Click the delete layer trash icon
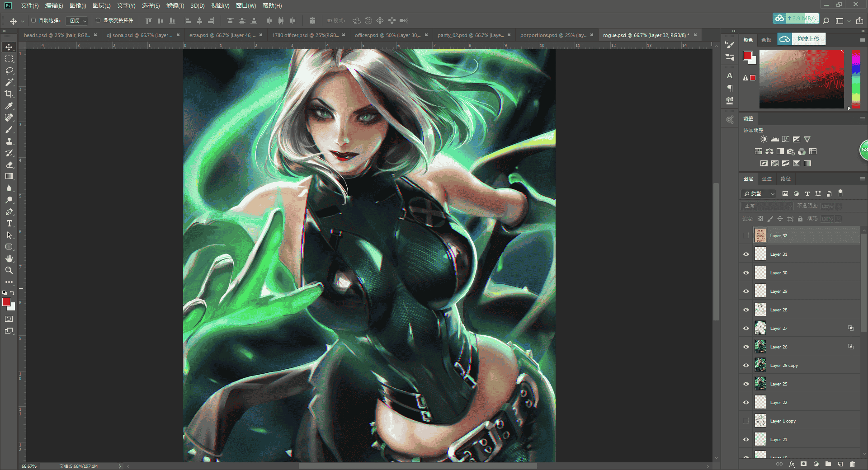 pyautogui.click(x=852, y=464)
